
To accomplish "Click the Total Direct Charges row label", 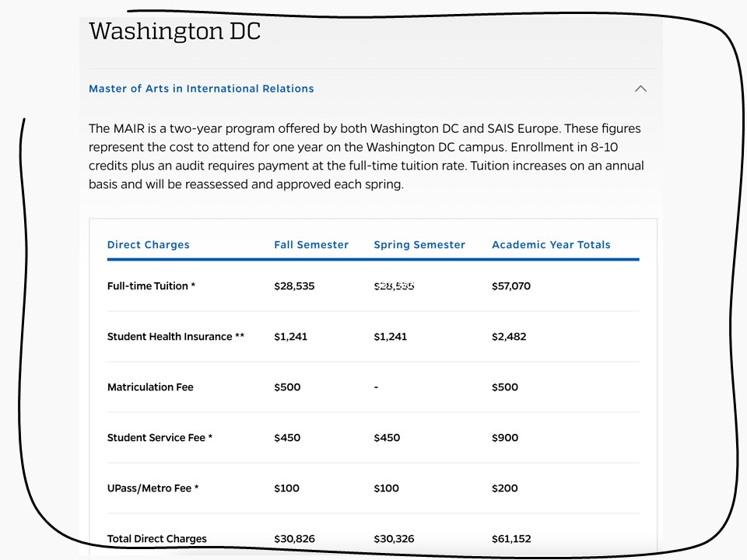I will [x=157, y=539].
